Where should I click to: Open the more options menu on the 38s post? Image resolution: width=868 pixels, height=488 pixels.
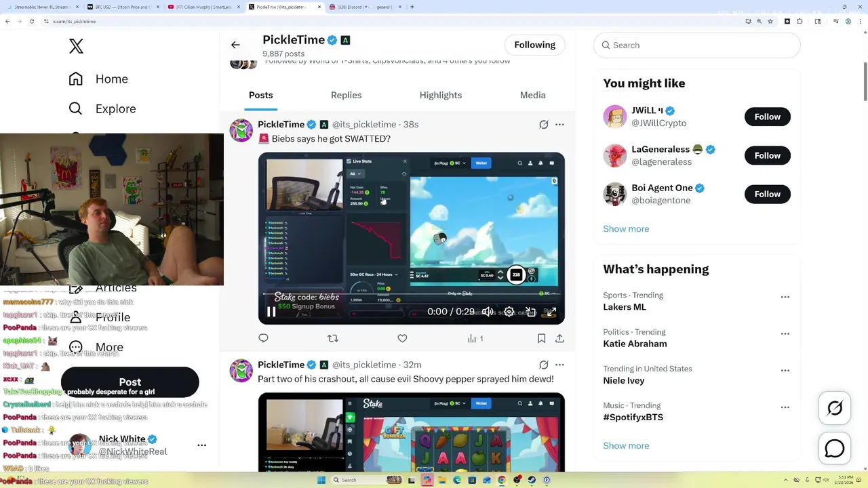click(559, 125)
